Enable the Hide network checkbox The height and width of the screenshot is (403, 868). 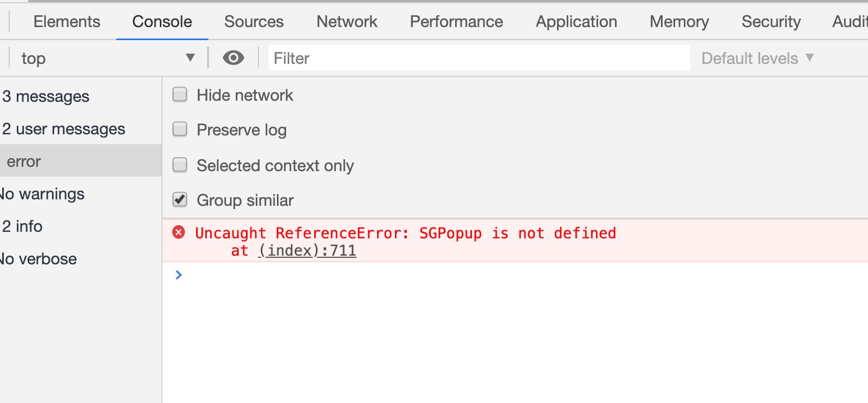180,95
